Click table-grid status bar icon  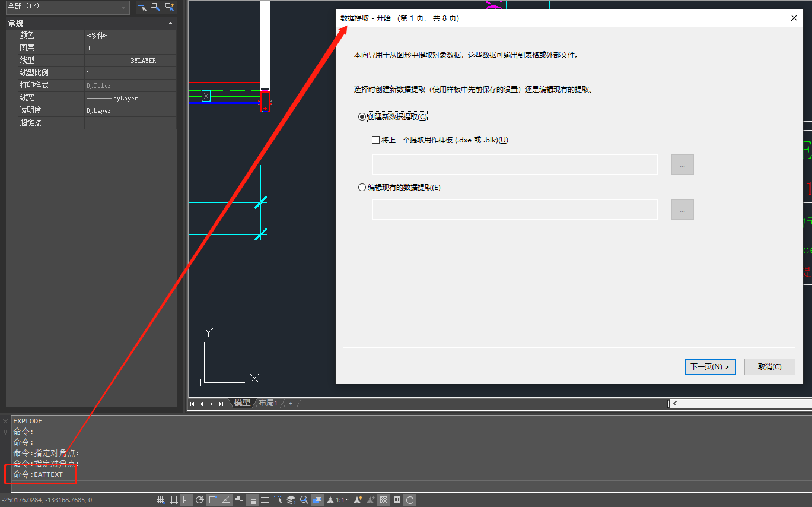click(x=397, y=500)
